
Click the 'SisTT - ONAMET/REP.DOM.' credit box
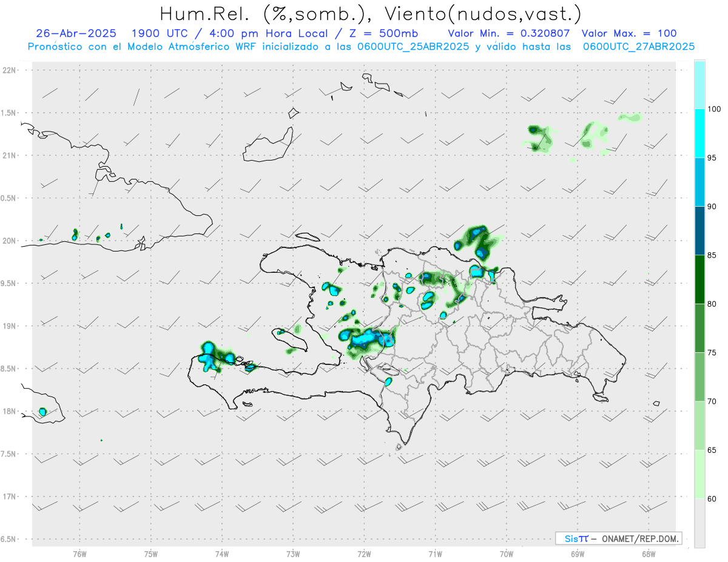(x=619, y=538)
